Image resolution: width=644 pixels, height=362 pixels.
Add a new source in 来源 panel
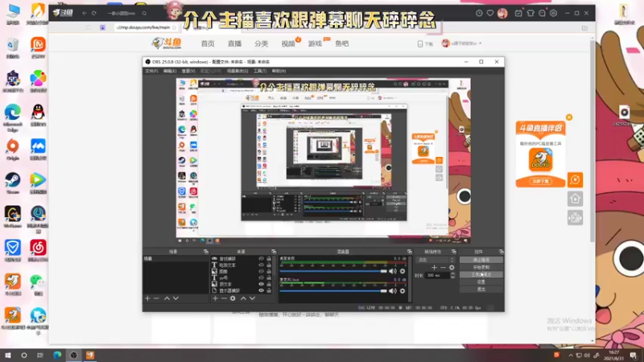coord(215,298)
